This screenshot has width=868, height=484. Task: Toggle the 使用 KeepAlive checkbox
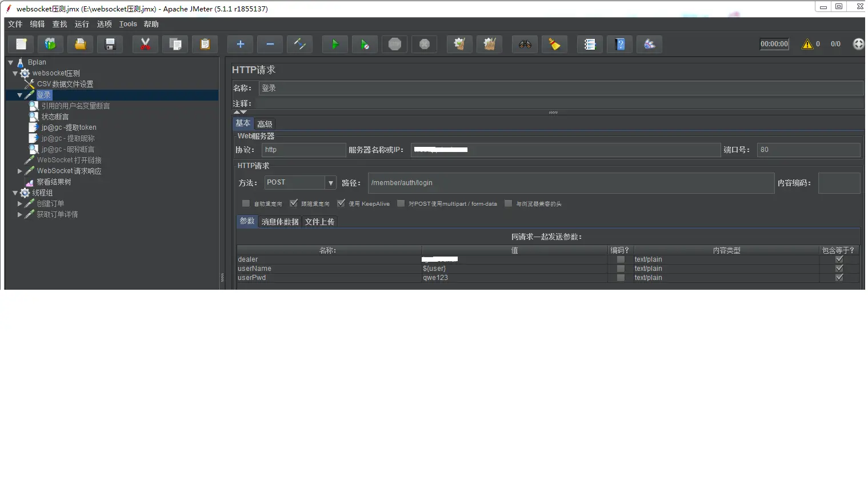coord(341,203)
